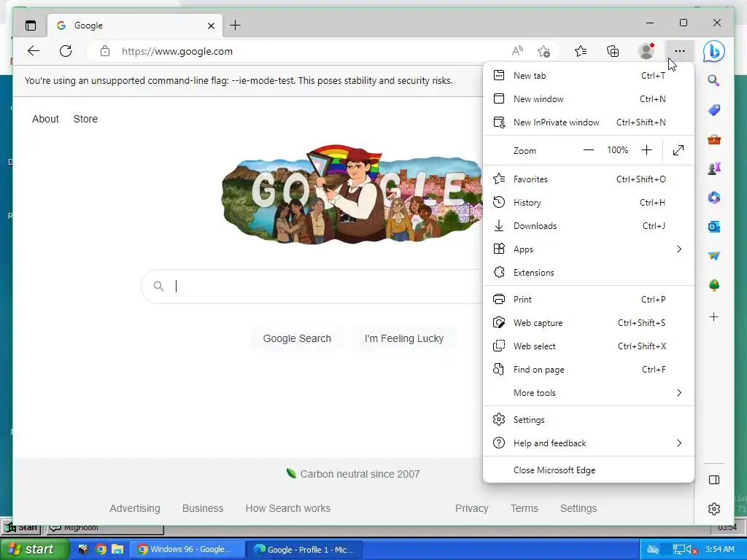Click the Google Search button

pyautogui.click(x=297, y=338)
